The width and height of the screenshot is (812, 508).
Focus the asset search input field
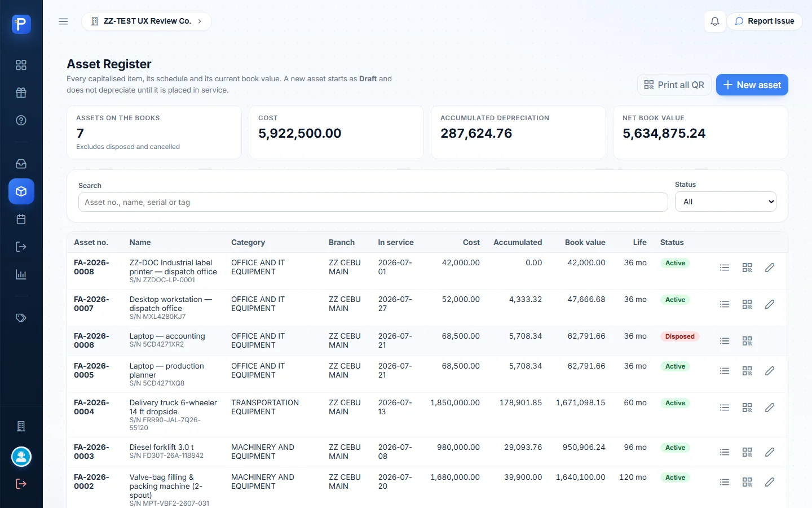[373, 202]
